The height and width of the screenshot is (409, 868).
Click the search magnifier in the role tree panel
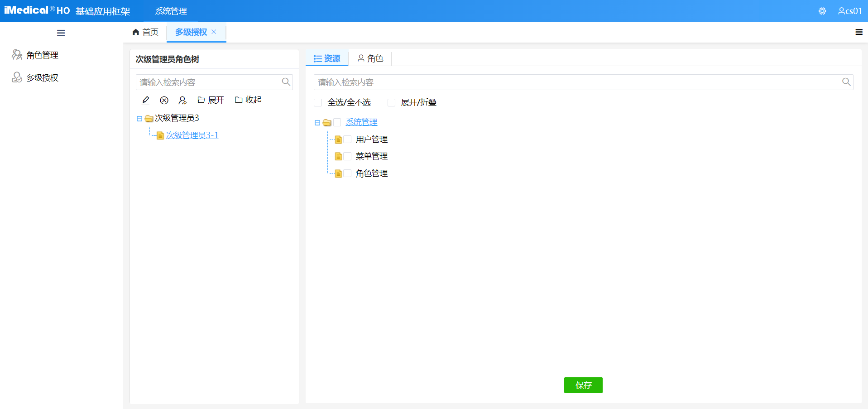click(x=286, y=82)
